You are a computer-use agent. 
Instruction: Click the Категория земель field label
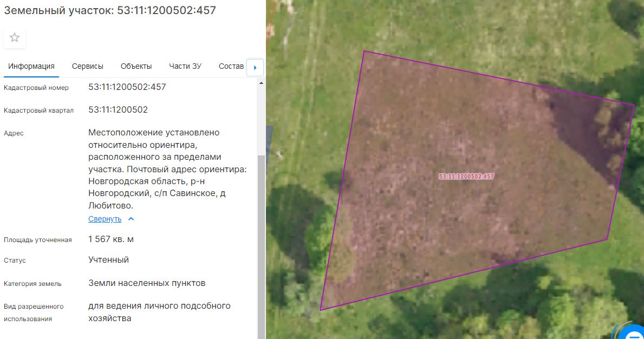coord(32,284)
